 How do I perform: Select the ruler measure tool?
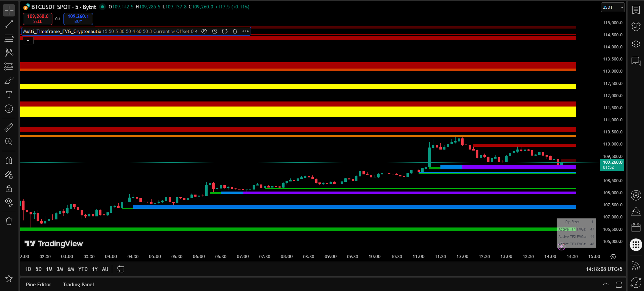coord(9,127)
